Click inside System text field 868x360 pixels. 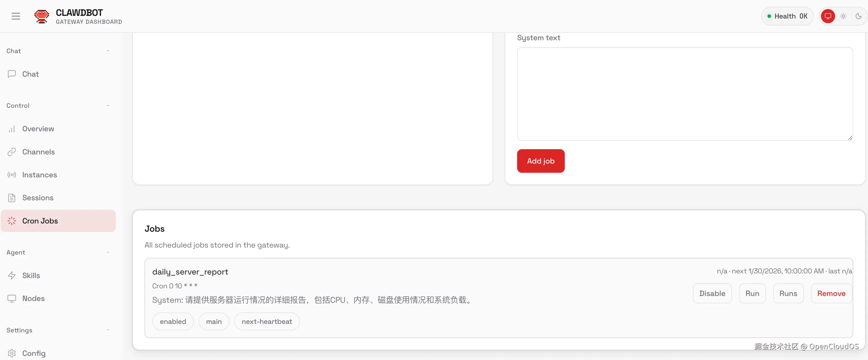tap(685, 94)
